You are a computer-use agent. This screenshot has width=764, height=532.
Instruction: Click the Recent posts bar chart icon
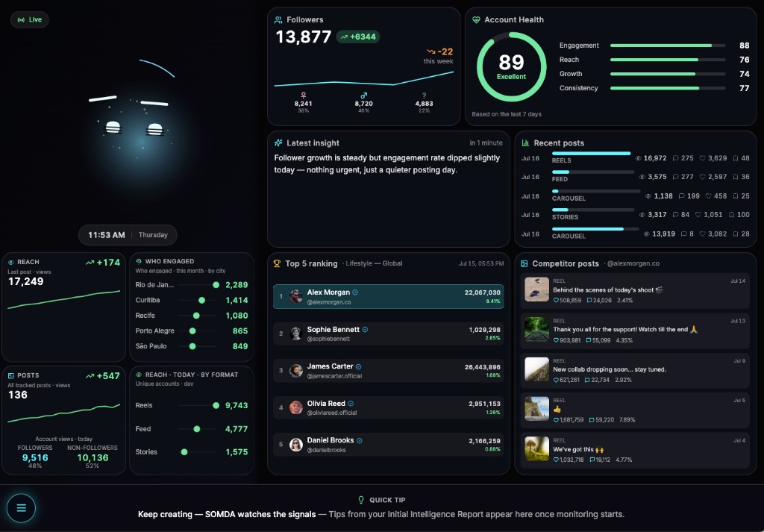(525, 143)
